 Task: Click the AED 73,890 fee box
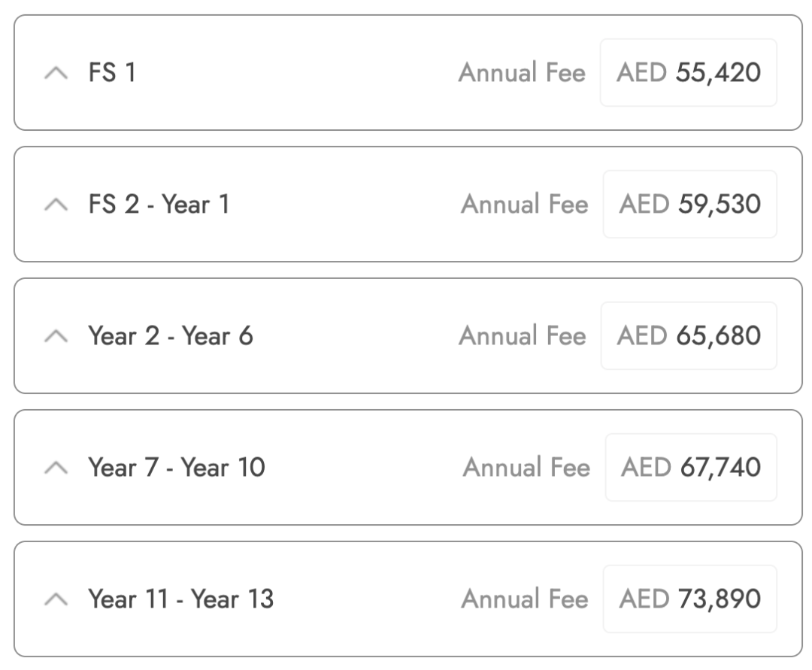(x=689, y=599)
